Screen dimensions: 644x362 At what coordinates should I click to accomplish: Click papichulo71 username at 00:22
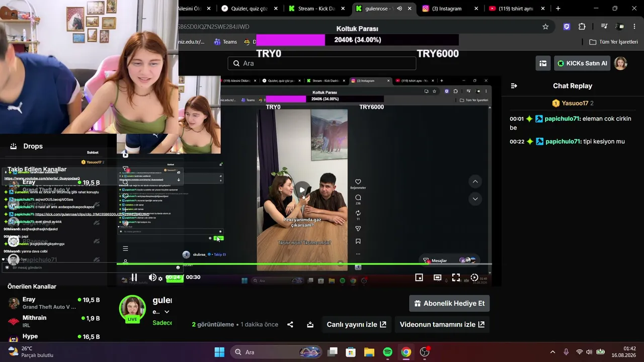tap(563, 141)
